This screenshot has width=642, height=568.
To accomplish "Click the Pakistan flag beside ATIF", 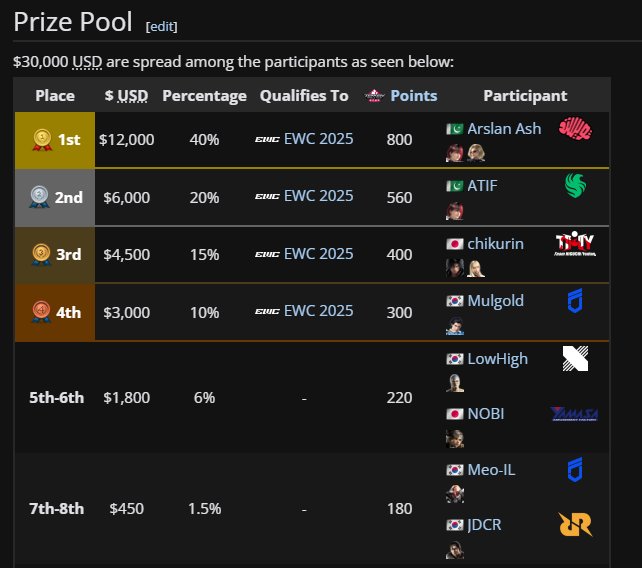I will pyautogui.click(x=454, y=186).
